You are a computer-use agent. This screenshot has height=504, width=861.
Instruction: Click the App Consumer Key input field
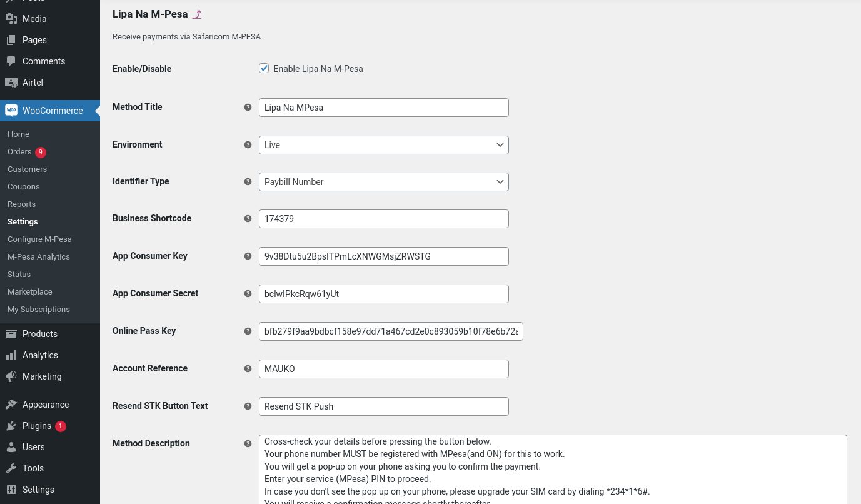coord(384,256)
